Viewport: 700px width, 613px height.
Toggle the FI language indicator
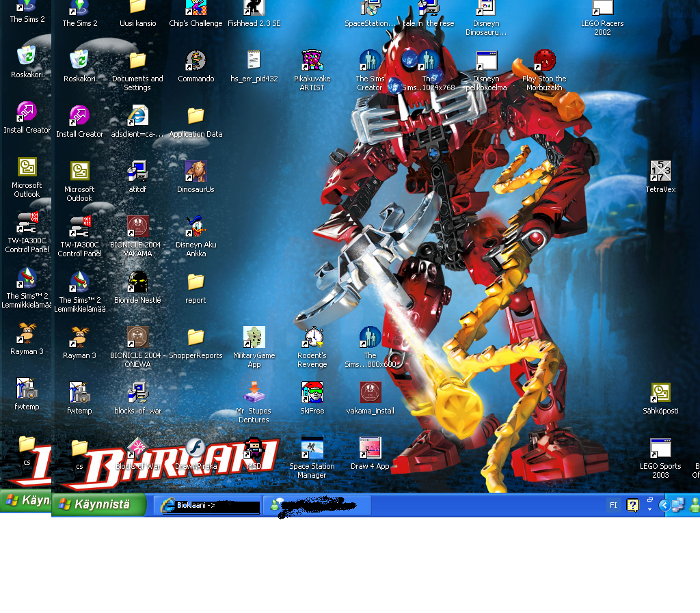[614, 505]
